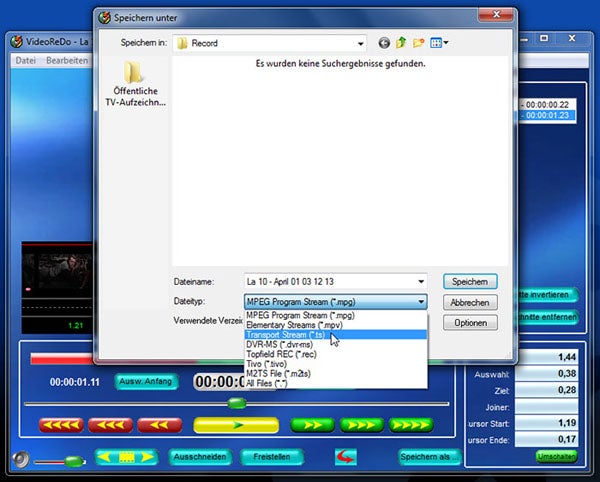Rewind button with three red arrows
Image resolution: width=600 pixels, height=482 pixels.
coord(110,425)
